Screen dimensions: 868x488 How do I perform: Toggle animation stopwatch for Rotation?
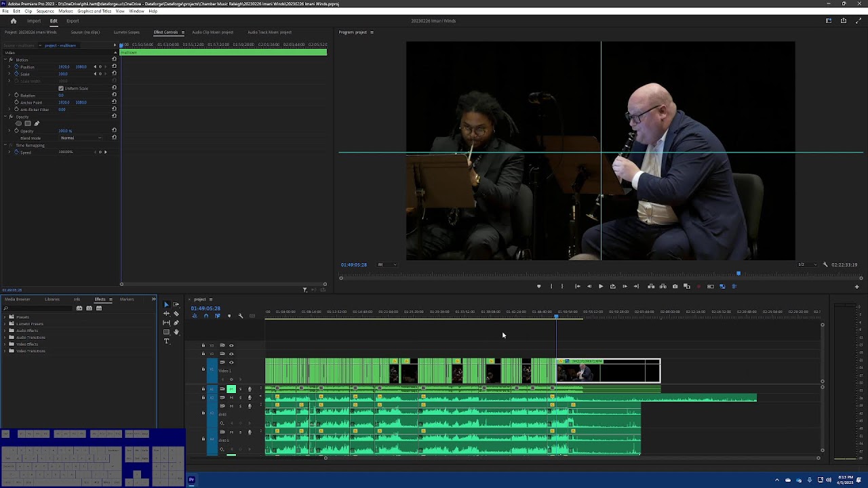(16, 95)
